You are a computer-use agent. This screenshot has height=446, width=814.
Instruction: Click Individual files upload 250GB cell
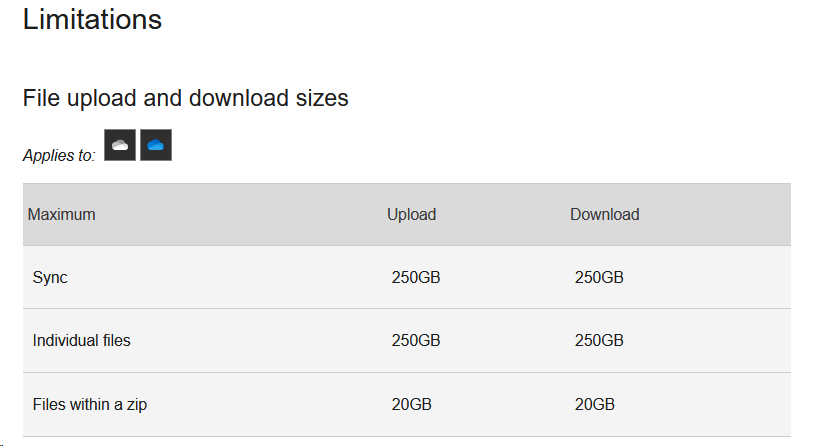point(416,340)
